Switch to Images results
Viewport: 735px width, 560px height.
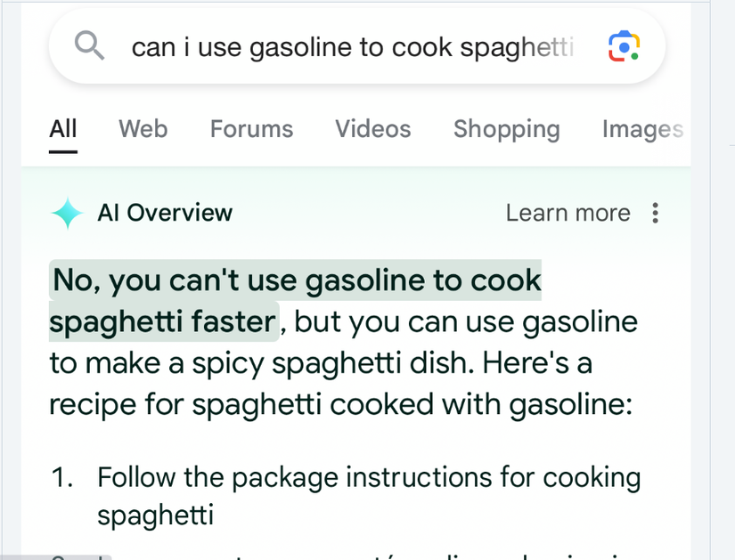(x=642, y=129)
